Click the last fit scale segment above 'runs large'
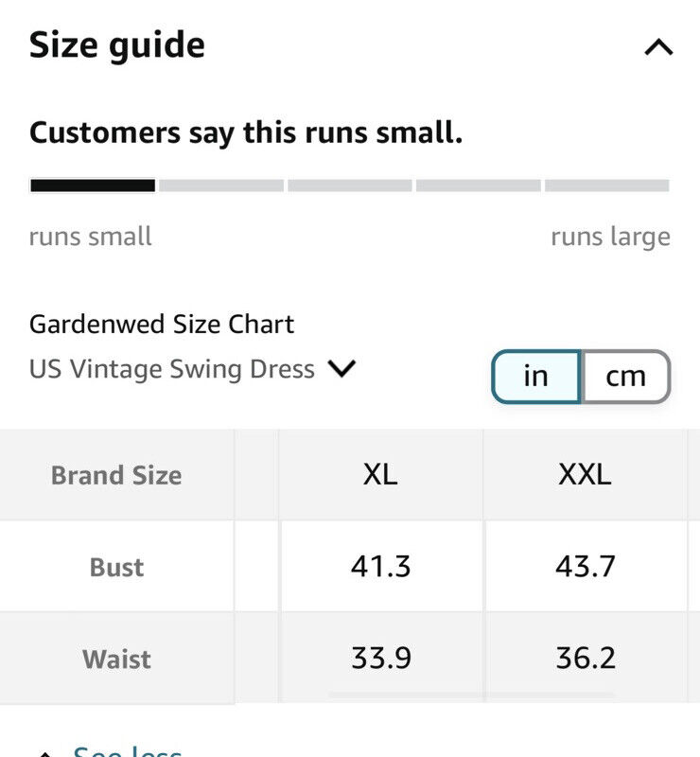The image size is (700, 757). click(607, 185)
